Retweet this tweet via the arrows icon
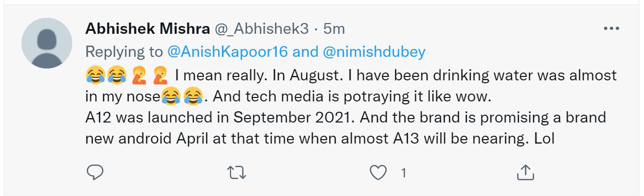This screenshot has height=196, width=644. pyautogui.click(x=237, y=172)
